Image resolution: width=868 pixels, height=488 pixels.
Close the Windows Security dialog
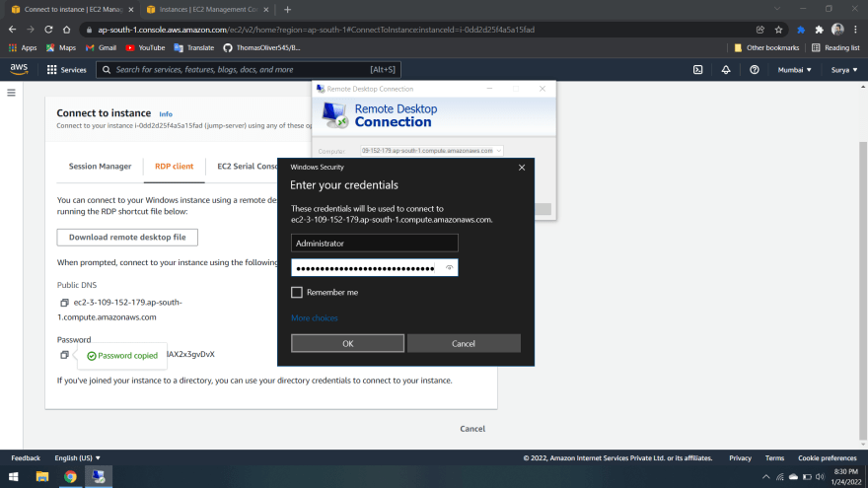[522, 167]
